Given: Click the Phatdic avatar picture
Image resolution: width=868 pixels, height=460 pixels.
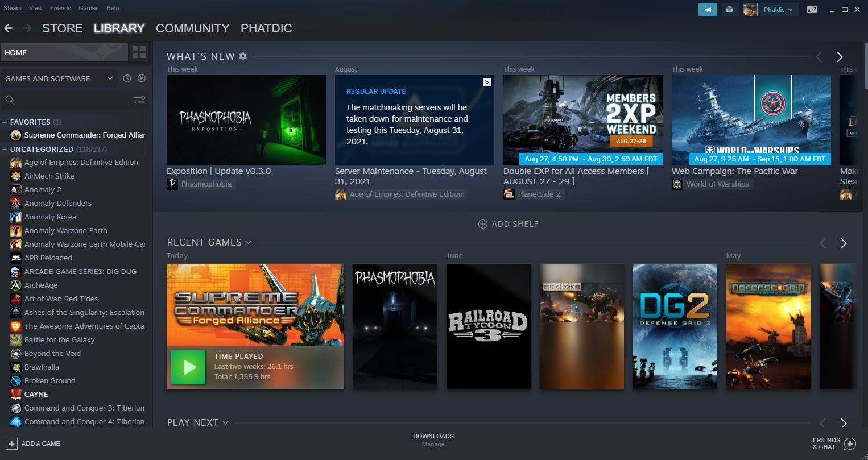Looking at the screenshot, I should tap(750, 10).
